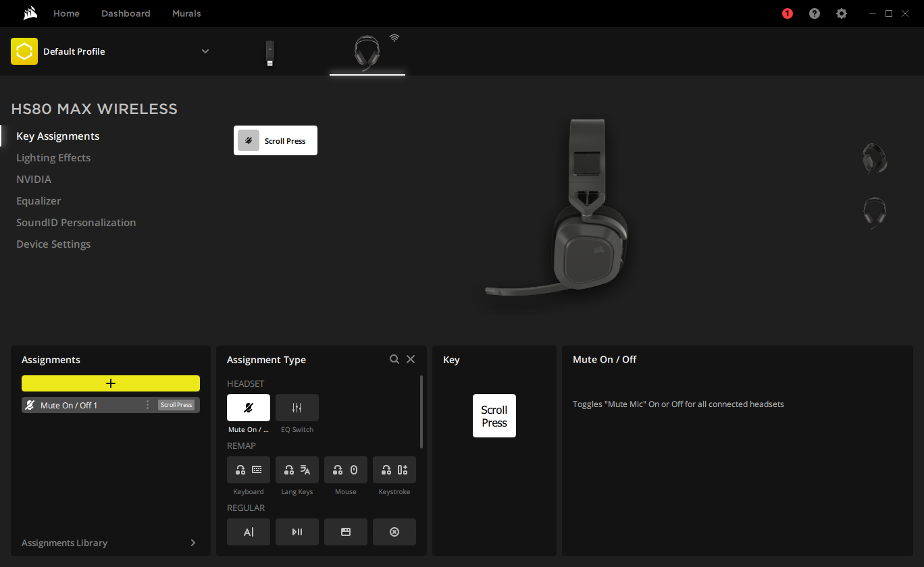Click the Scroll Press key button
Image resolution: width=924 pixels, height=567 pixels.
click(494, 416)
